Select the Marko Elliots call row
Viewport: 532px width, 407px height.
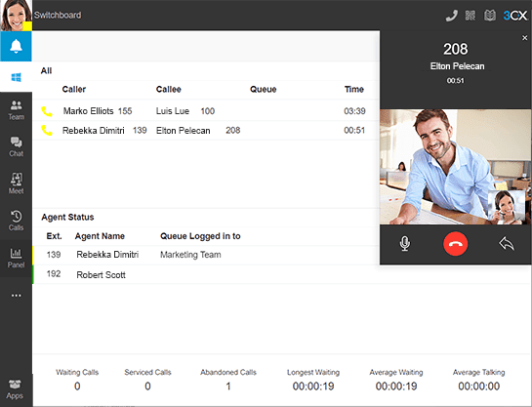(x=206, y=111)
